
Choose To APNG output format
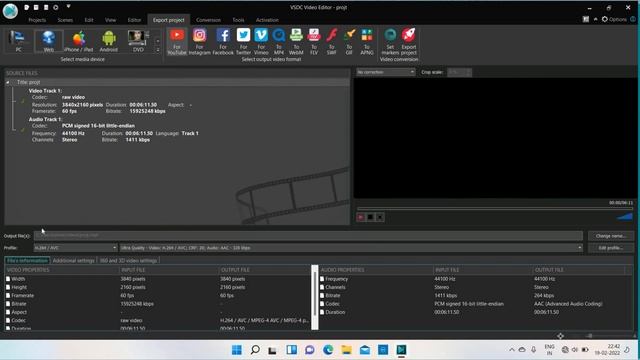[x=367, y=42]
